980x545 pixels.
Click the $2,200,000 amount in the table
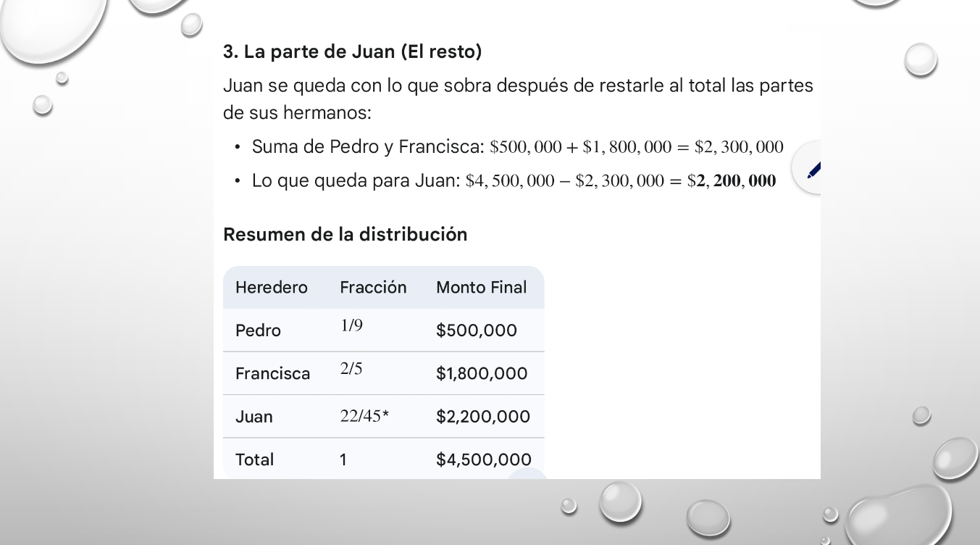tap(483, 417)
